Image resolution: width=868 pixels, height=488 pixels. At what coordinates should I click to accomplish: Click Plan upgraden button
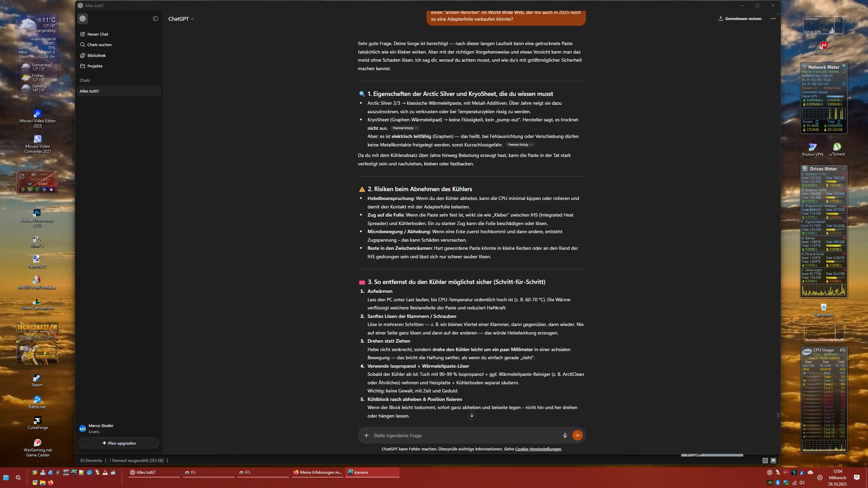[x=119, y=443]
